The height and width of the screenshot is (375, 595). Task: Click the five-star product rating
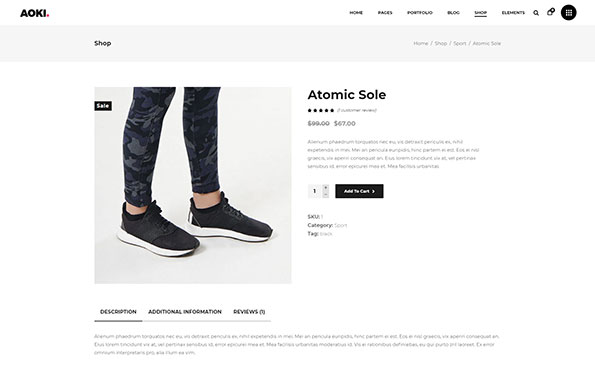click(x=321, y=110)
